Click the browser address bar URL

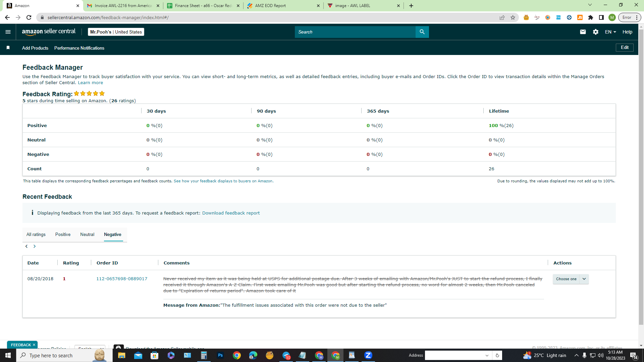(108, 17)
